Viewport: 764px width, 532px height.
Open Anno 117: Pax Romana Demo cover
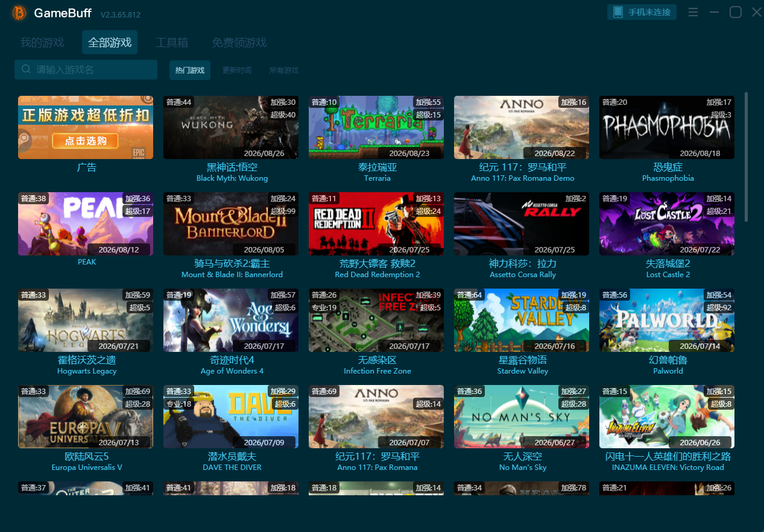pos(522,127)
